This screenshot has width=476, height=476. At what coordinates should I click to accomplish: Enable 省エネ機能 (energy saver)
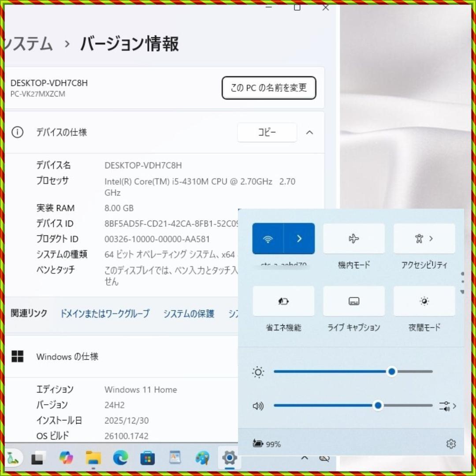283,301
